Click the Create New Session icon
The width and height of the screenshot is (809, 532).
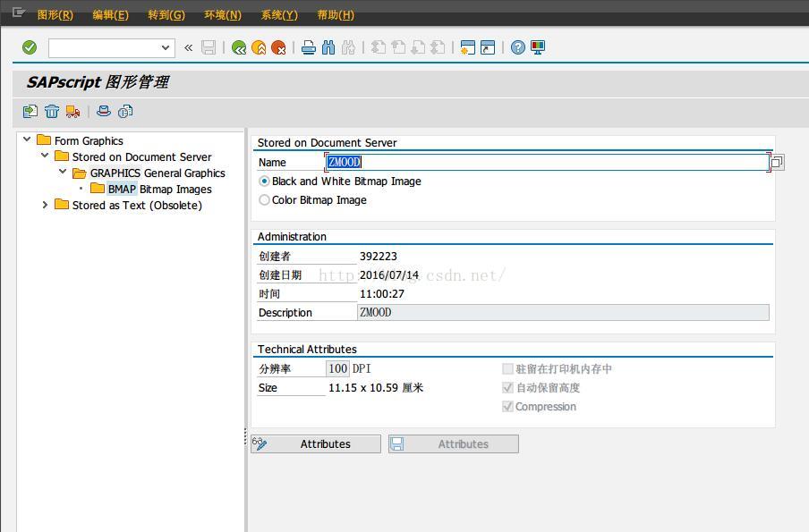click(x=468, y=47)
